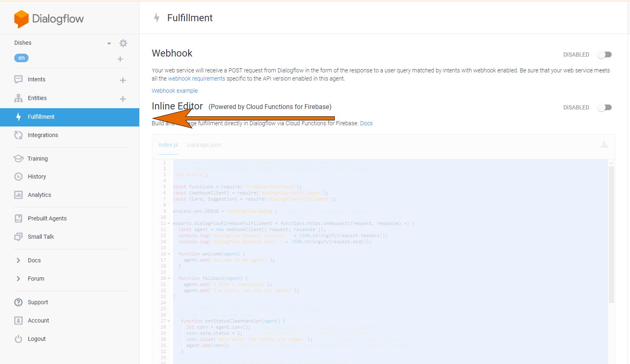Open the webhook requirements link
This screenshot has width=630, height=364.
point(196,78)
